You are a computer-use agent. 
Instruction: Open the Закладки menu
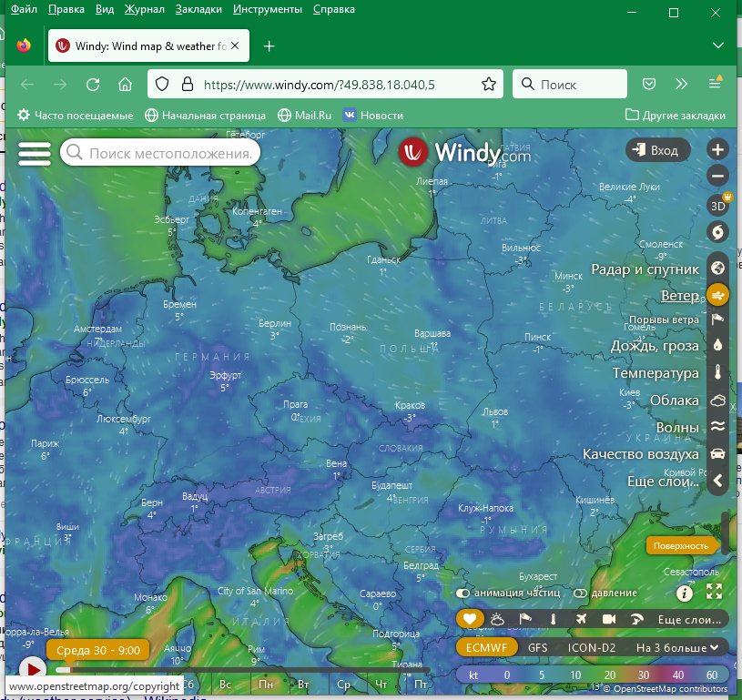pos(198,9)
